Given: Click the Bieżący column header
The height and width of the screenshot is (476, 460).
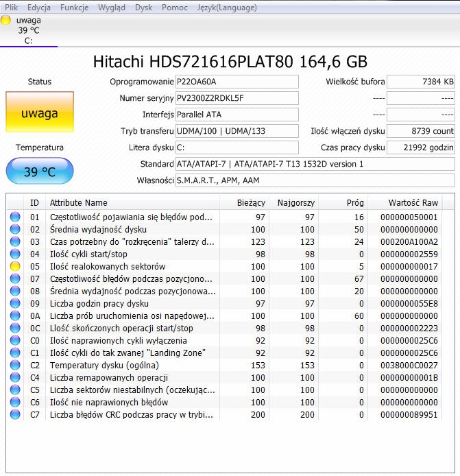Looking at the screenshot, I should 244,202.
